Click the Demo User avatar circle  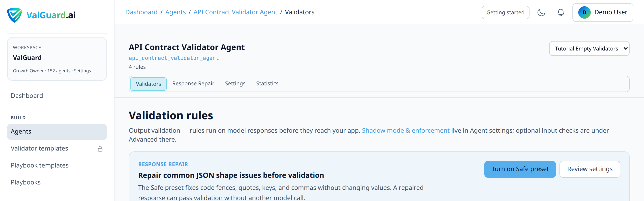(x=584, y=12)
